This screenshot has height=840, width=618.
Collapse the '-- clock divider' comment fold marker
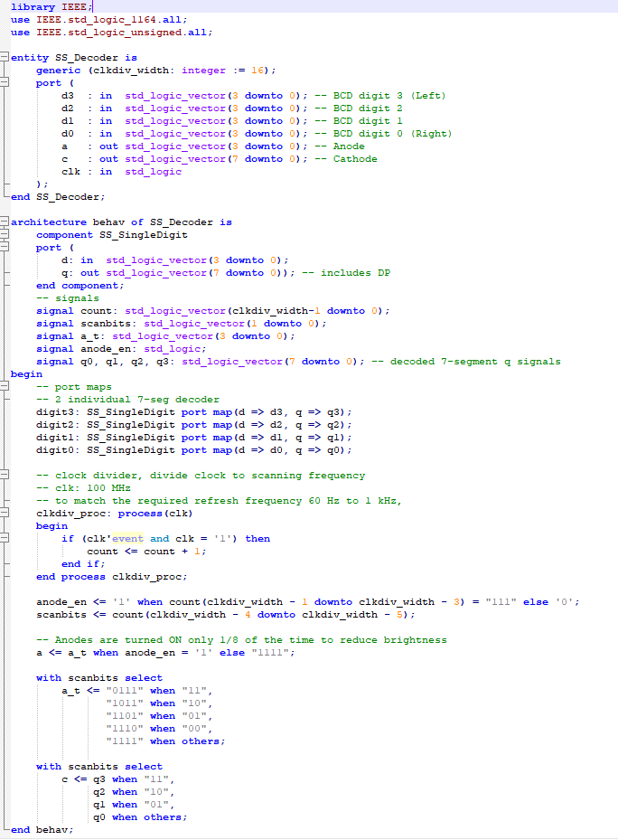point(4,475)
